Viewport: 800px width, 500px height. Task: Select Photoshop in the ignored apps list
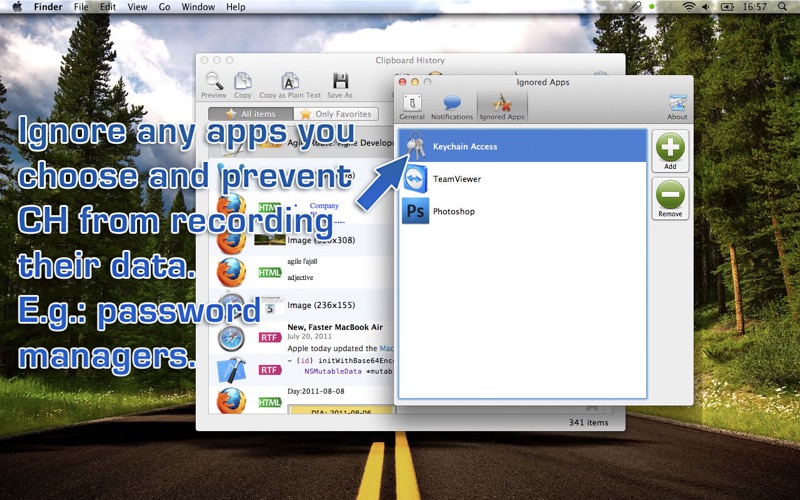pos(522,211)
